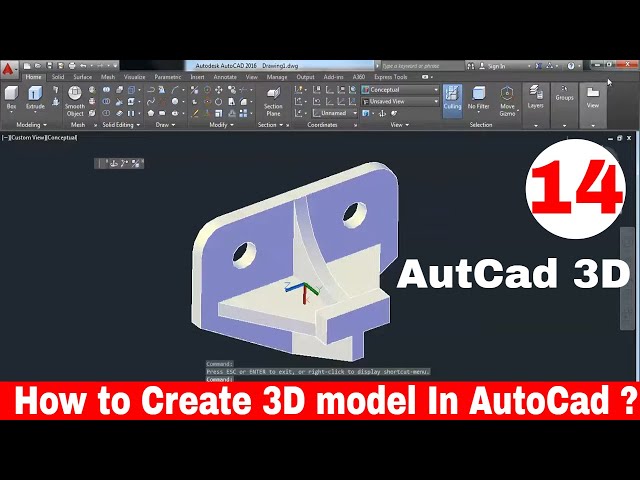Click the viewport [-] control
Image resolution: width=640 pixels, height=480 pixels.
tap(5, 138)
